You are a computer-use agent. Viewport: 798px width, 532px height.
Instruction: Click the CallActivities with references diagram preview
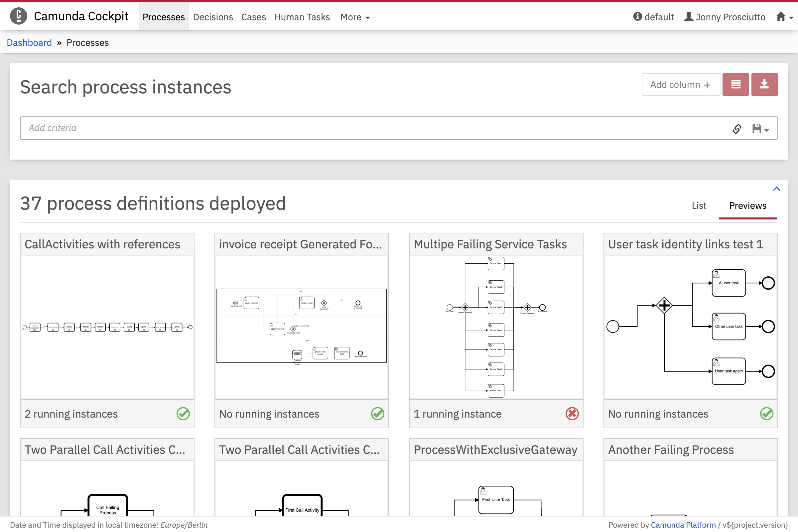107,327
